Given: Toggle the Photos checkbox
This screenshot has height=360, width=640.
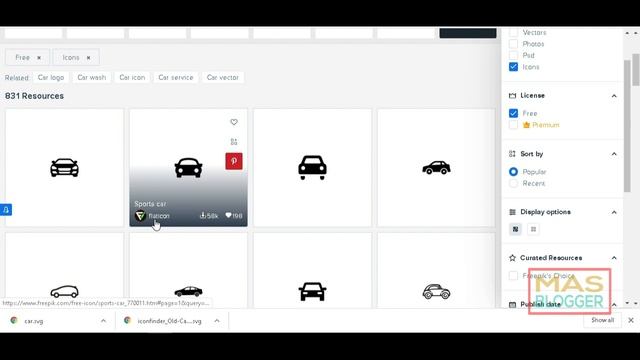Looking at the screenshot, I should click(x=513, y=44).
